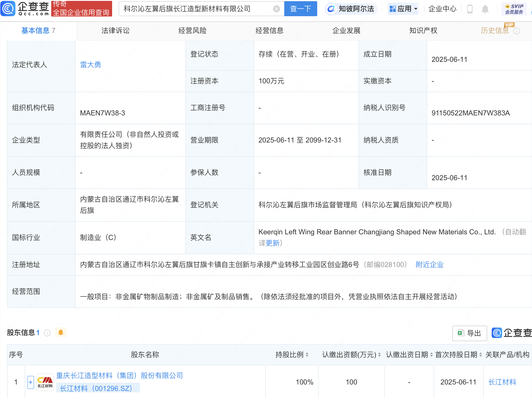Image resolution: width=532 pixels, height=398 pixels.
Task: Select organization code MAEN7W38-3
Action: click(102, 113)
